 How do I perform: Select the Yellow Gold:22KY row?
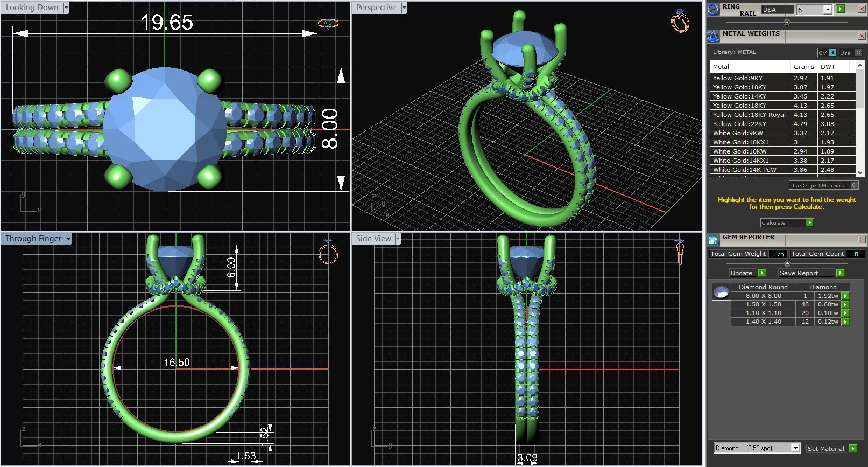(782, 124)
